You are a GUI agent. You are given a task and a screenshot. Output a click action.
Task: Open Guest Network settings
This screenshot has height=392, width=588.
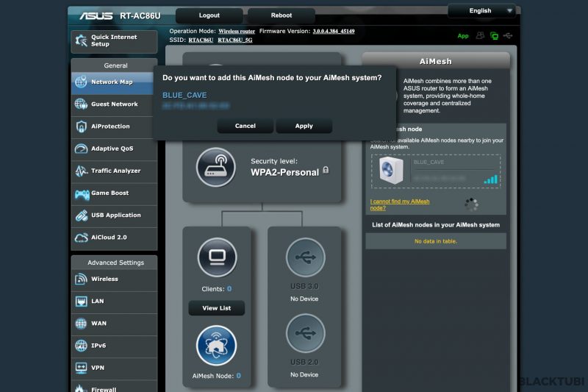pos(114,104)
